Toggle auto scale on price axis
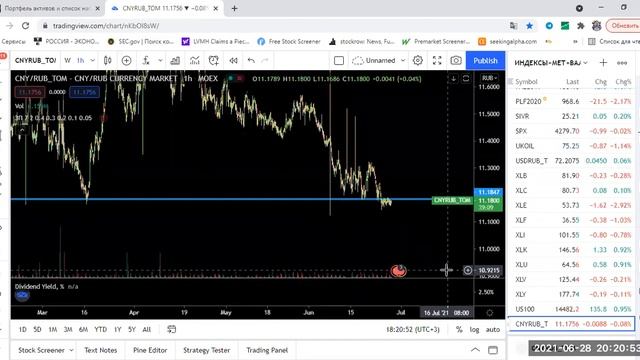The image size is (640, 360). click(x=493, y=329)
